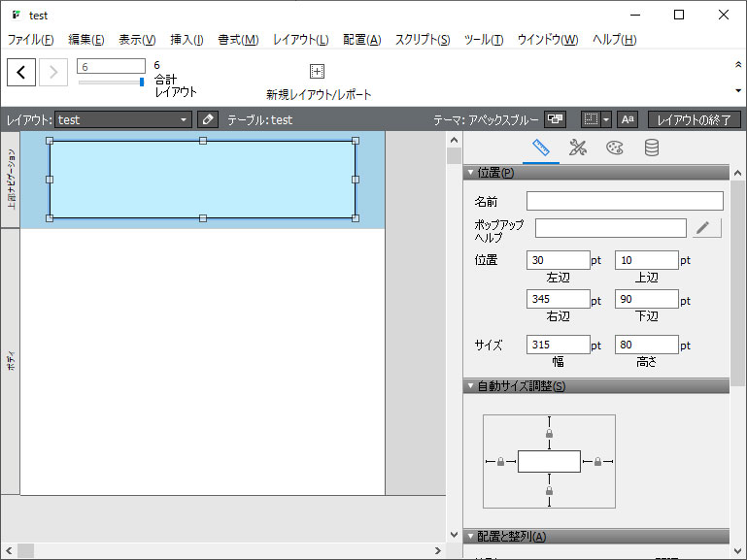Click the bottom-right resize handle of rectangle

tap(356, 218)
